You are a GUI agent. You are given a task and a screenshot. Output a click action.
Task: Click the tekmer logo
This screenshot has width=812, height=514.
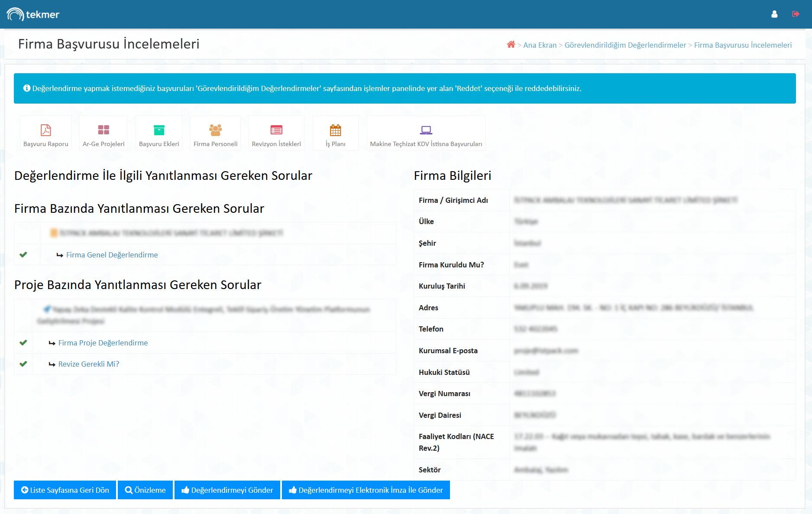click(x=33, y=14)
